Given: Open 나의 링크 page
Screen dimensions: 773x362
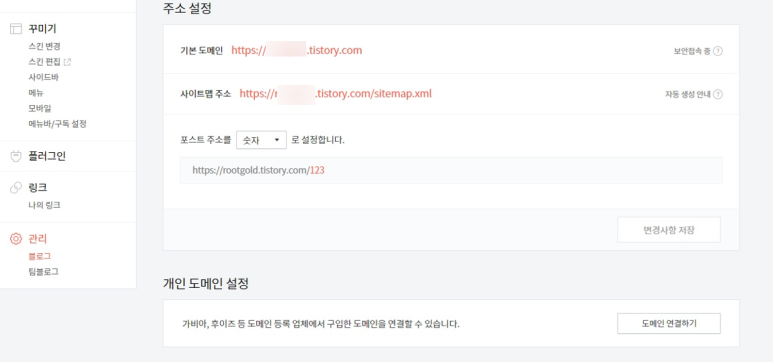Looking at the screenshot, I should click(44, 205).
